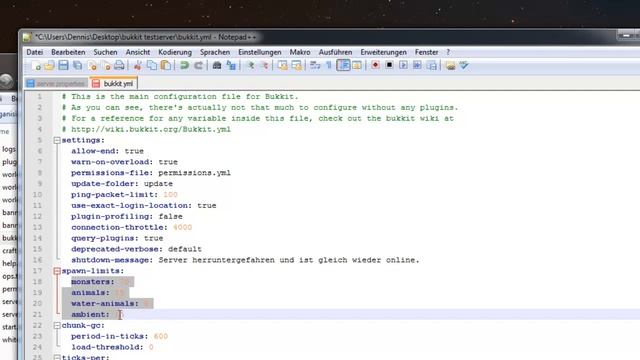The image size is (640, 360).
Task: Save the current file using toolbar
Action: click(63, 65)
